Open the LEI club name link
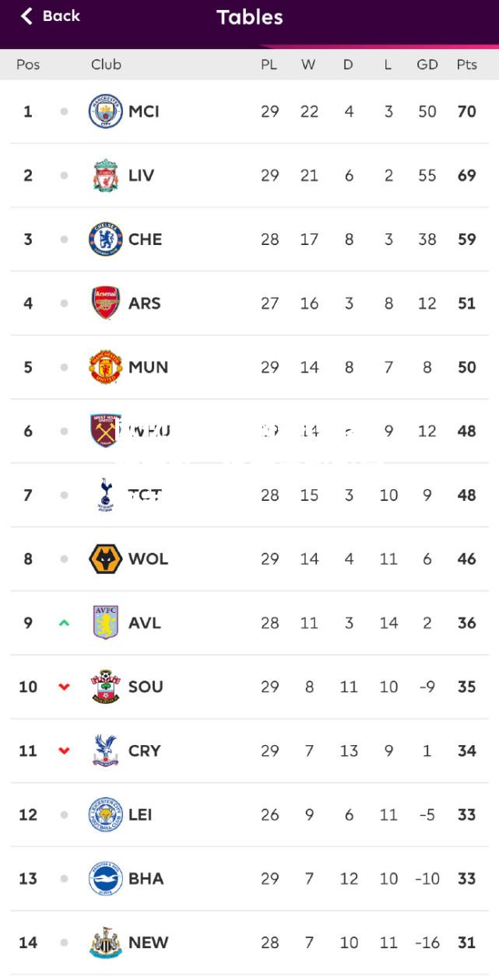499x980 pixels. point(140,814)
